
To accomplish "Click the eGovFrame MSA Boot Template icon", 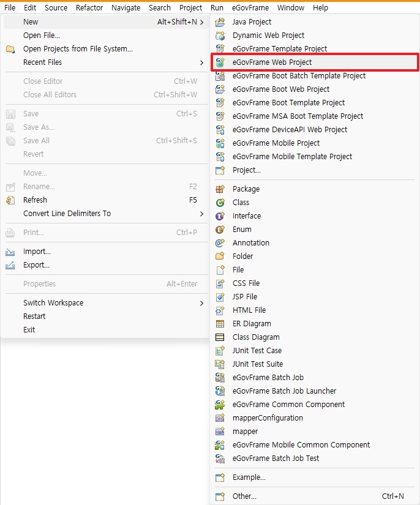I will pyautogui.click(x=220, y=116).
